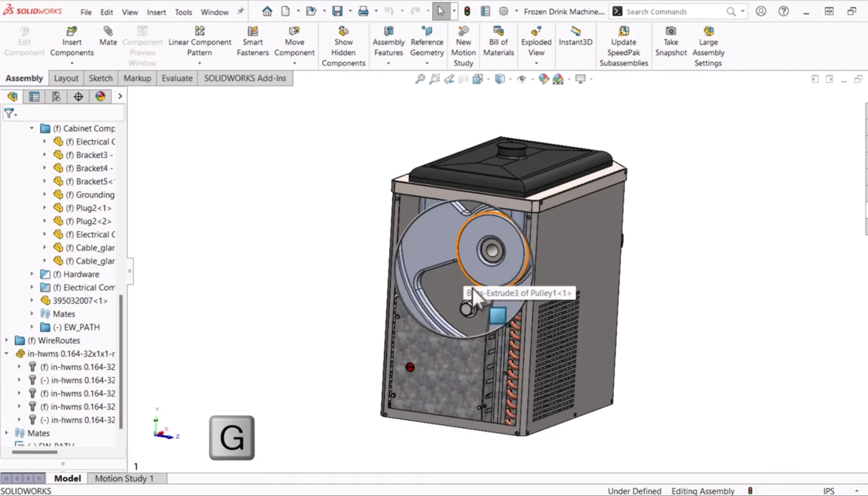Collapse the Cabinet Comp folder
This screenshot has height=496, width=868.
point(32,128)
